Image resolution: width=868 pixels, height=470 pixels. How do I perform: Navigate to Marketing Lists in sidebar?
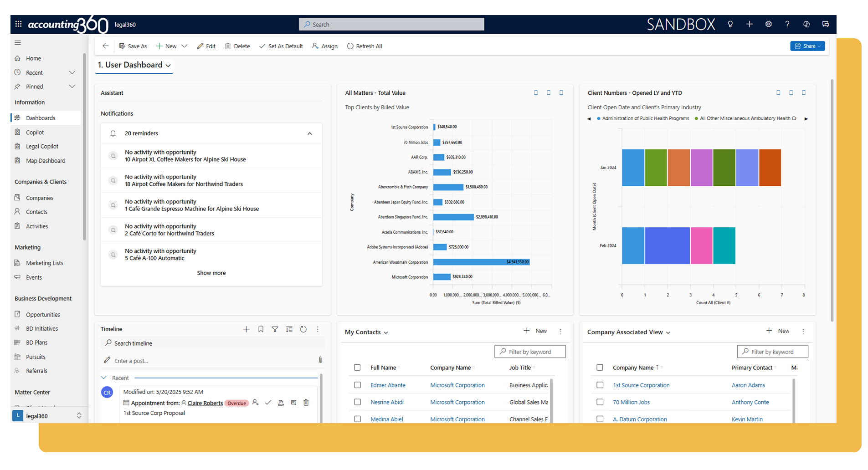(x=44, y=263)
